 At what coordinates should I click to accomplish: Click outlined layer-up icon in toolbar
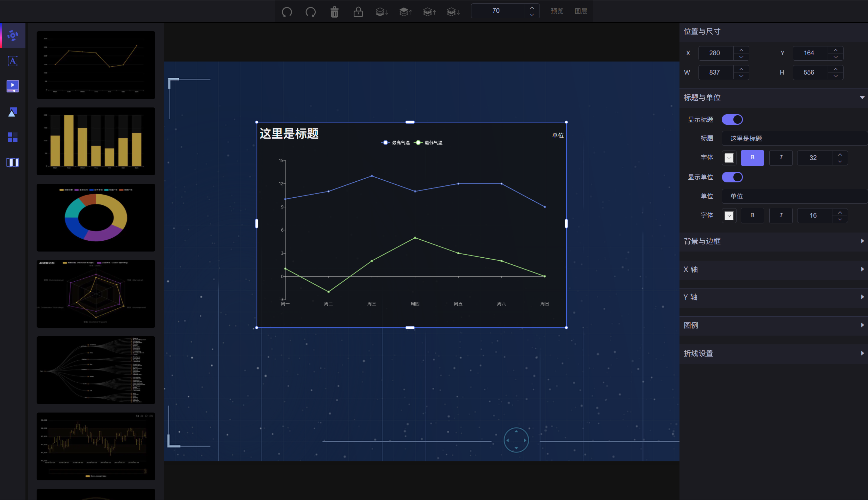click(x=430, y=12)
